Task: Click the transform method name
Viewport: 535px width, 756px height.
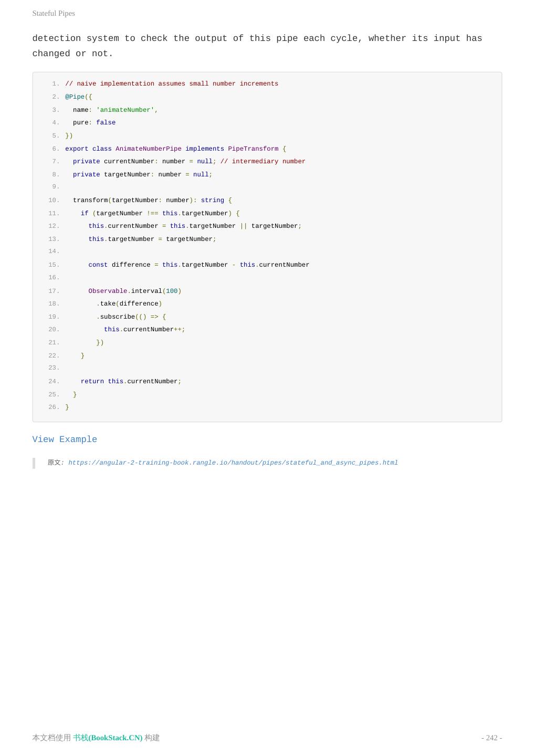Action: point(90,201)
